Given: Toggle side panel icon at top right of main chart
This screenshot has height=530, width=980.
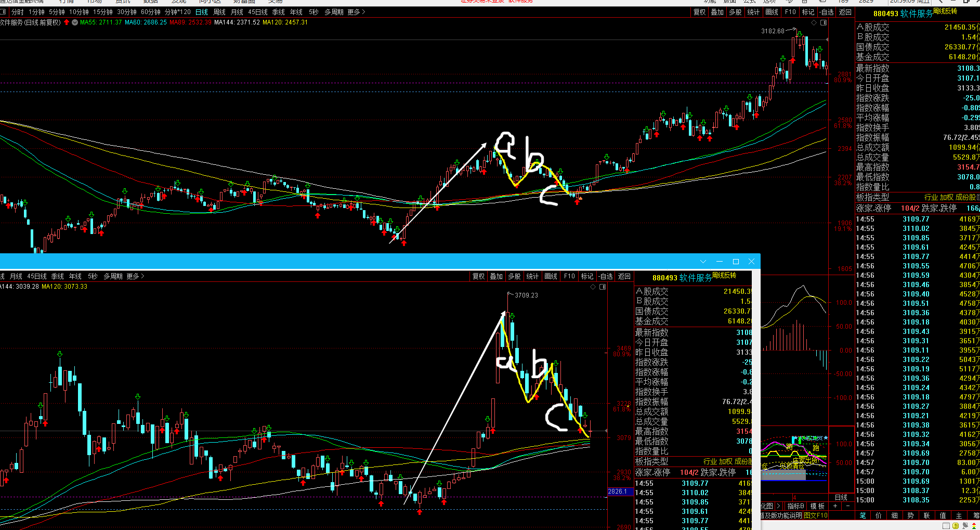Looking at the screenshot, I should (x=824, y=22).
